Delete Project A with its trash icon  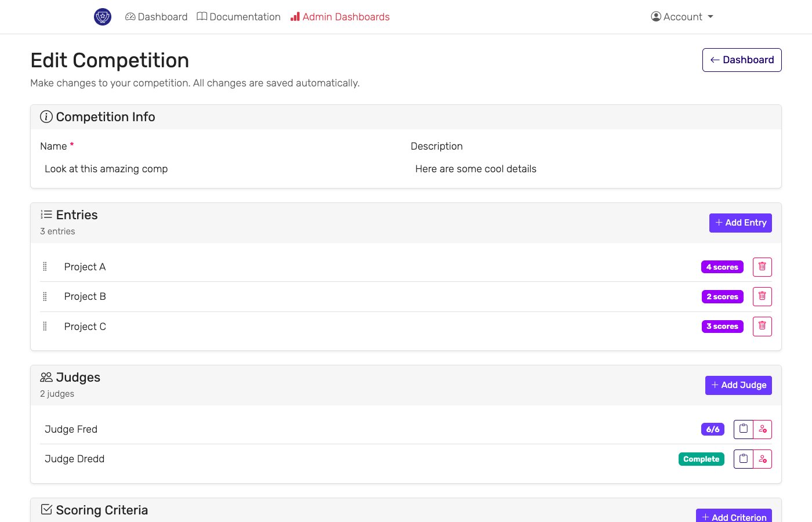coord(762,267)
